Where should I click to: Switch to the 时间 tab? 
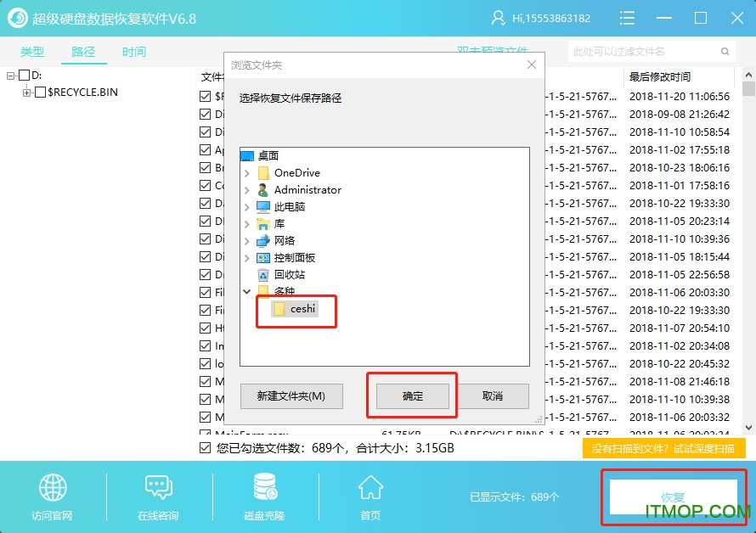pos(133,51)
